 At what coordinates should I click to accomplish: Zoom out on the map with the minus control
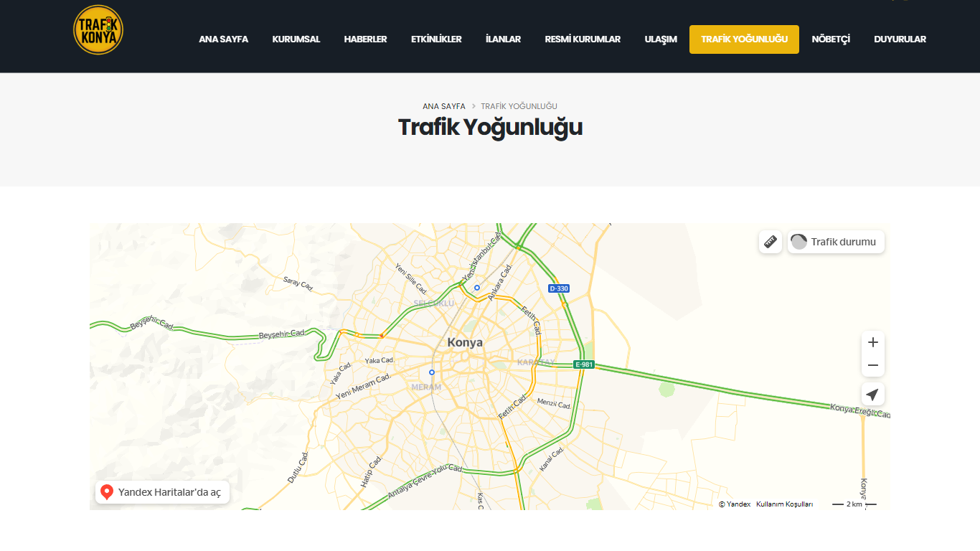(872, 365)
